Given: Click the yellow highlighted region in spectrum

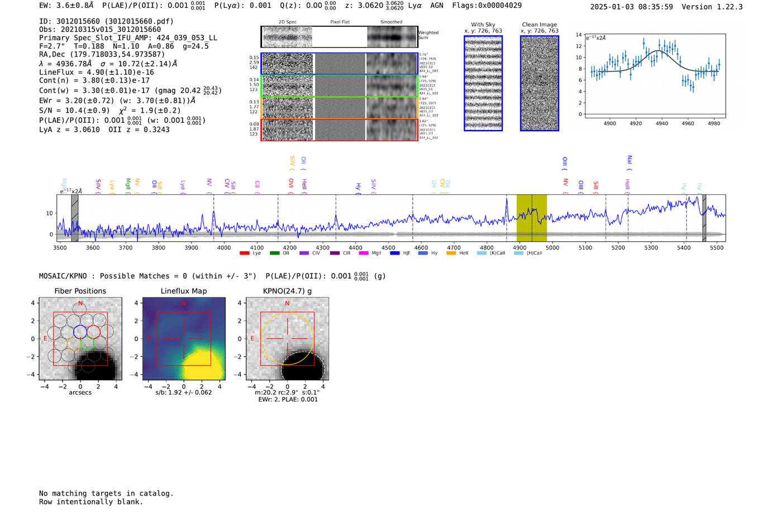Looking at the screenshot, I should [531, 218].
